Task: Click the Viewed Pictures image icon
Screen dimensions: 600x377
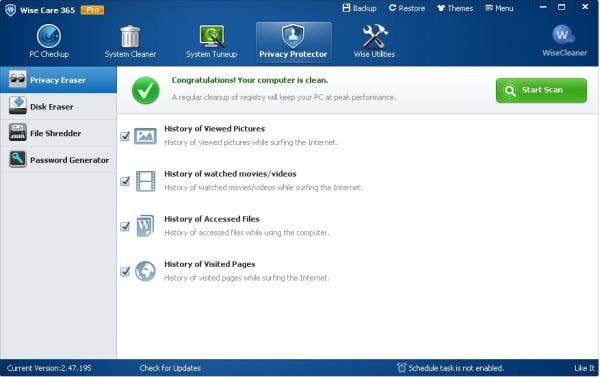Action: (145, 136)
